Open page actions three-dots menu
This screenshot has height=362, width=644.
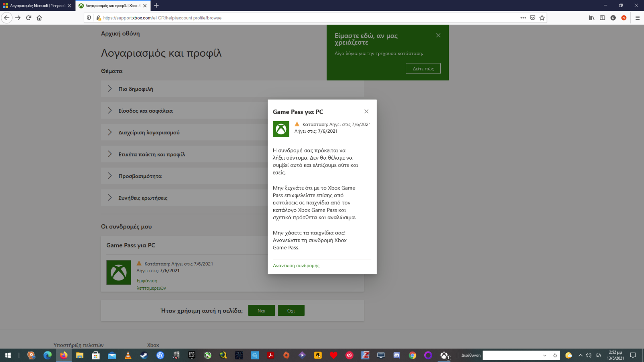[x=523, y=18]
